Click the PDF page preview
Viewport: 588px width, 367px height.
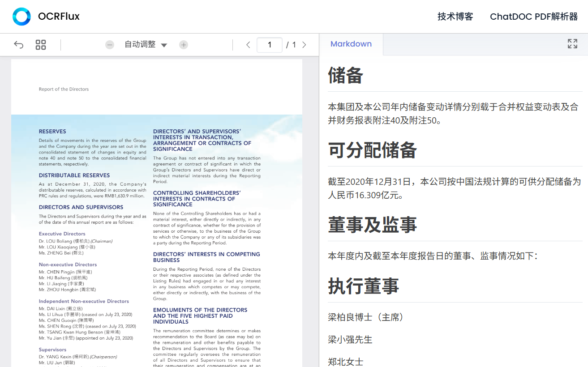coord(157,213)
